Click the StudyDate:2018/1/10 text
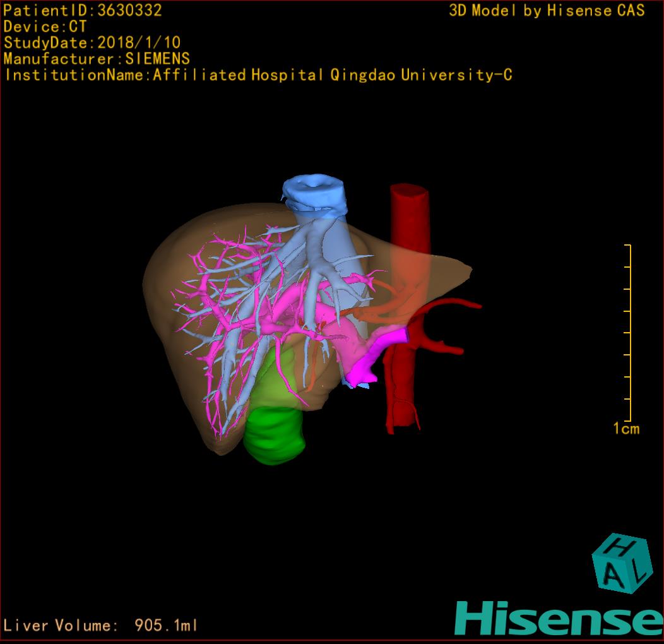 92,43
